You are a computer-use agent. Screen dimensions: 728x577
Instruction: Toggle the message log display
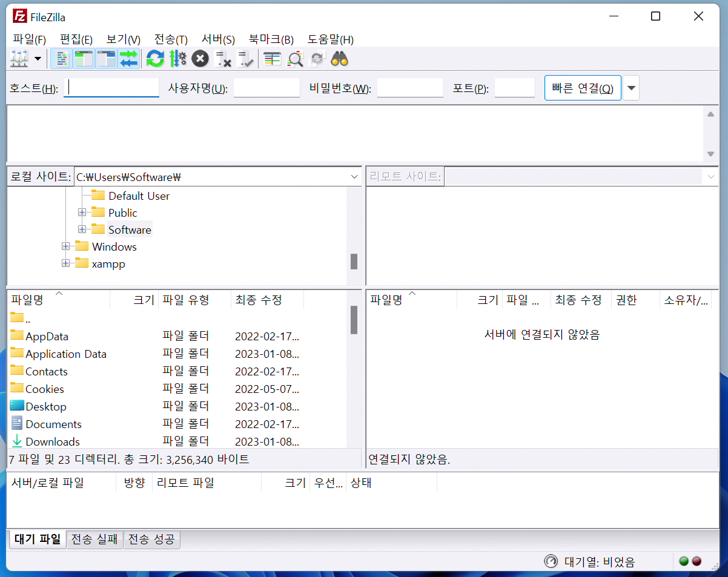coord(61,59)
